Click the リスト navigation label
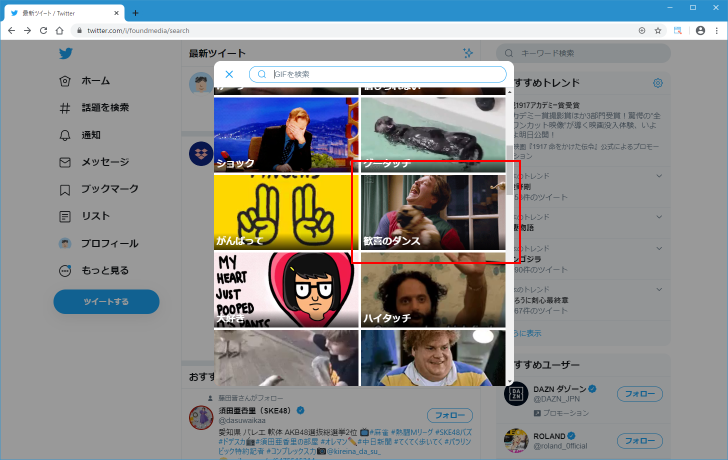728x460 pixels. click(96, 216)
